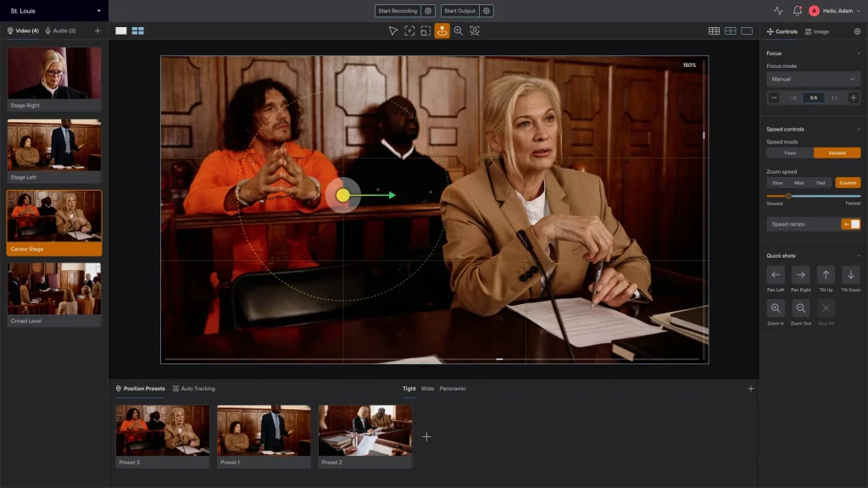
Task: Set zoom speed to Slow
Action: (x=777, y=183)
